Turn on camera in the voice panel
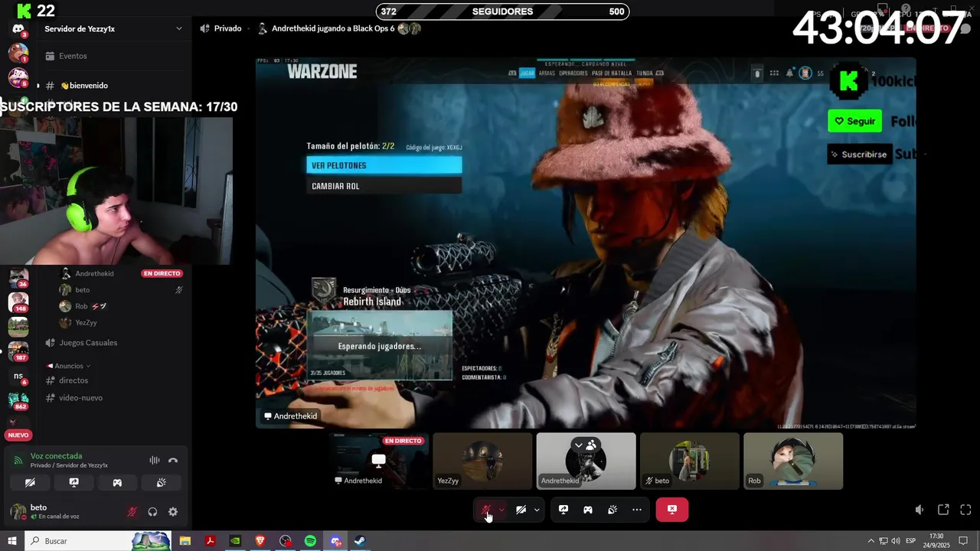Image resolution: width=980 pixels, height=551 pixels. (x=30, y=483)
